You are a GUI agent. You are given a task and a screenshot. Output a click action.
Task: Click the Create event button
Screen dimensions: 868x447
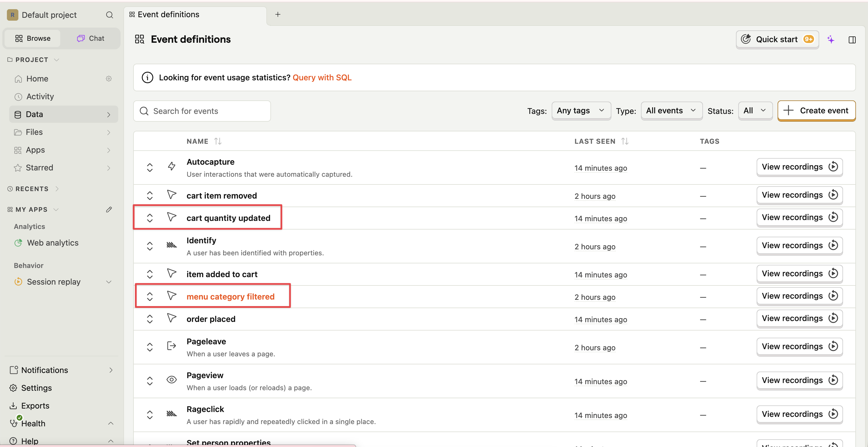(816, 110)
